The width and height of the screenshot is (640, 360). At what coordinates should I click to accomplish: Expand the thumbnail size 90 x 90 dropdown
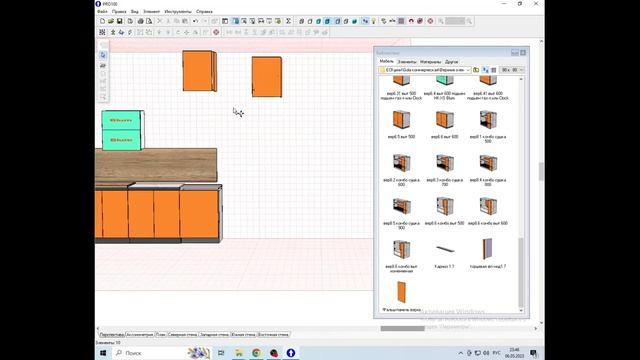point(521,70)
